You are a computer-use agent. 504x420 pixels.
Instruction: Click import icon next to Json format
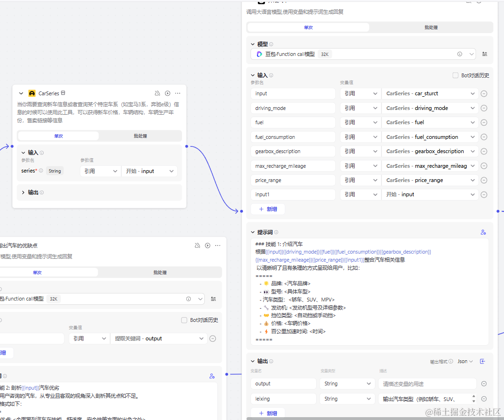pos(483,361)
